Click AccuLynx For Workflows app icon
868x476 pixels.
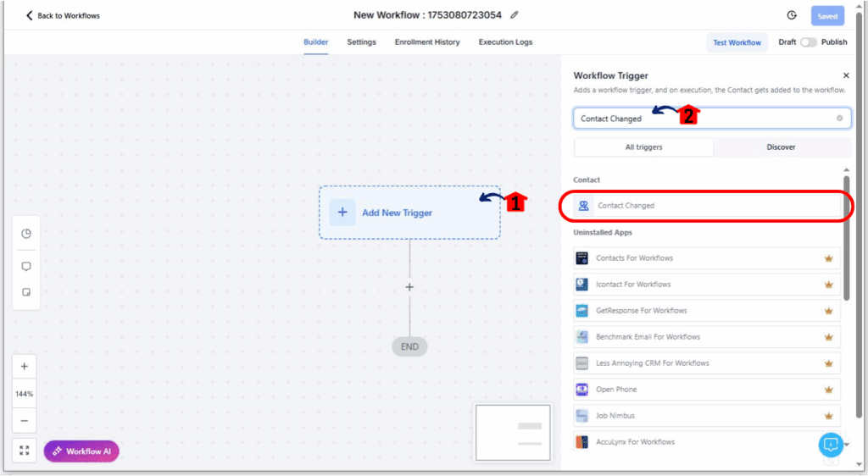581,442
